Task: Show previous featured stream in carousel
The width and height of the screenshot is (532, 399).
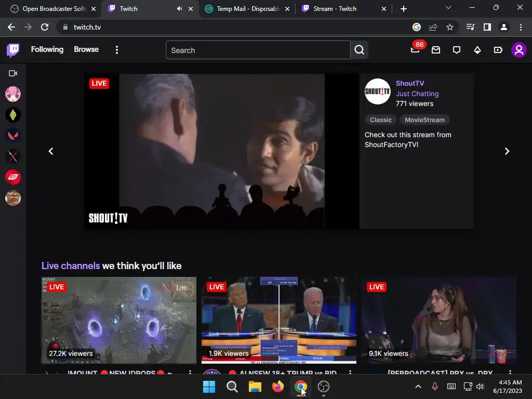Action: pyautogui.click(x=51, y=151)
